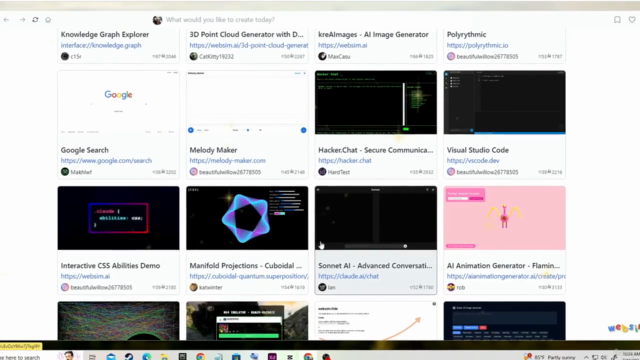
Task: Open the https://hacker.chat link
Action: click(x=344, y=160)
